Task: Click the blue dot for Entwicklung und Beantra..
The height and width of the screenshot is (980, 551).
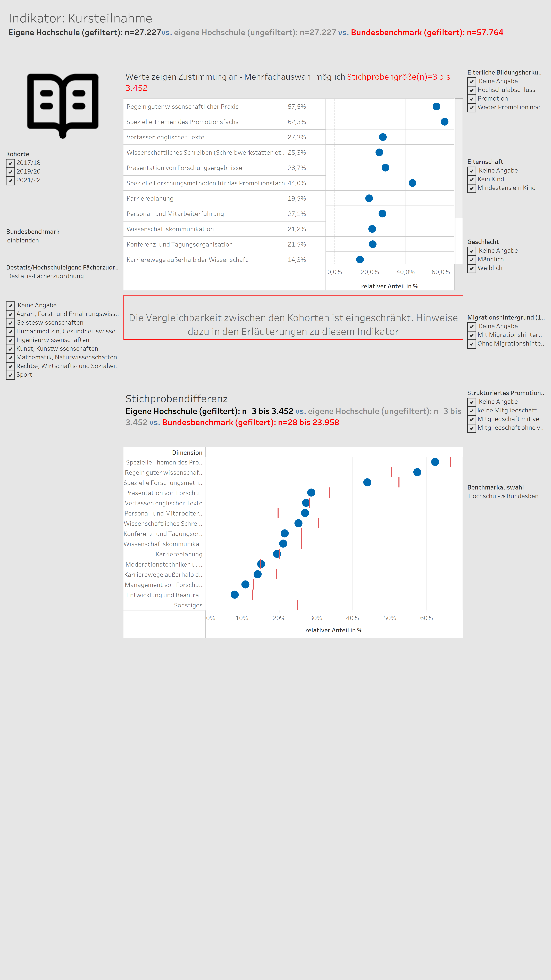Action: [x=235, y=595]
